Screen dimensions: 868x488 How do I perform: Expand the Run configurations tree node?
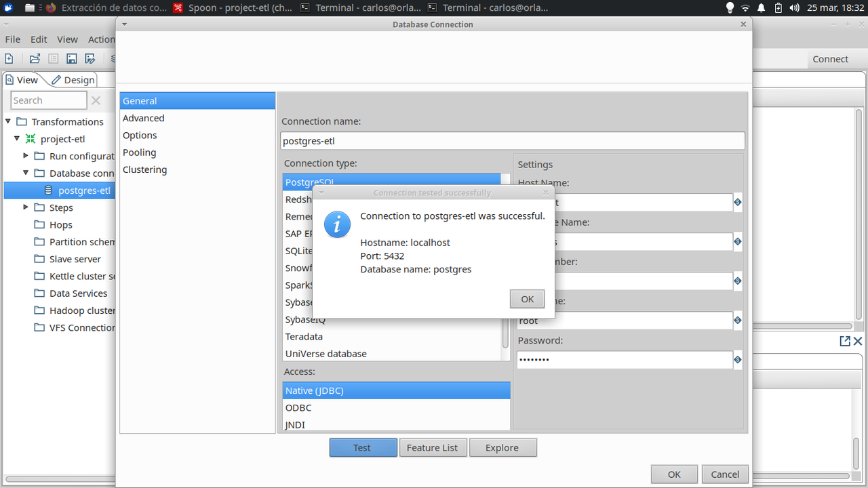pyautogui.click(x=26, y=156)
